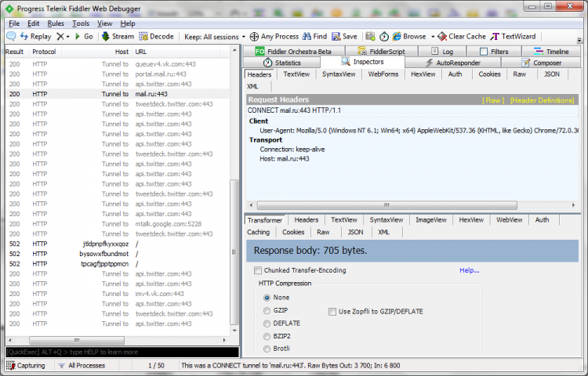The image size is (588, 376).
Task: Click the comment speech bubble icon
Action: click(11, 36)
